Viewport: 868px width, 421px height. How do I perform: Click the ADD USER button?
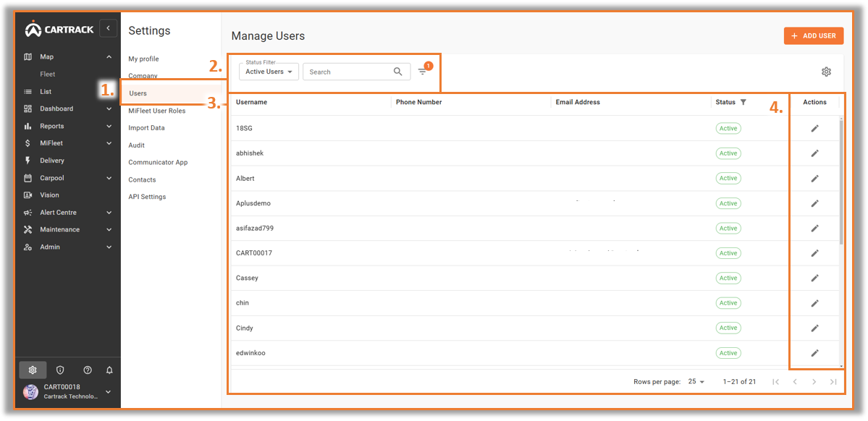point(814,36)
